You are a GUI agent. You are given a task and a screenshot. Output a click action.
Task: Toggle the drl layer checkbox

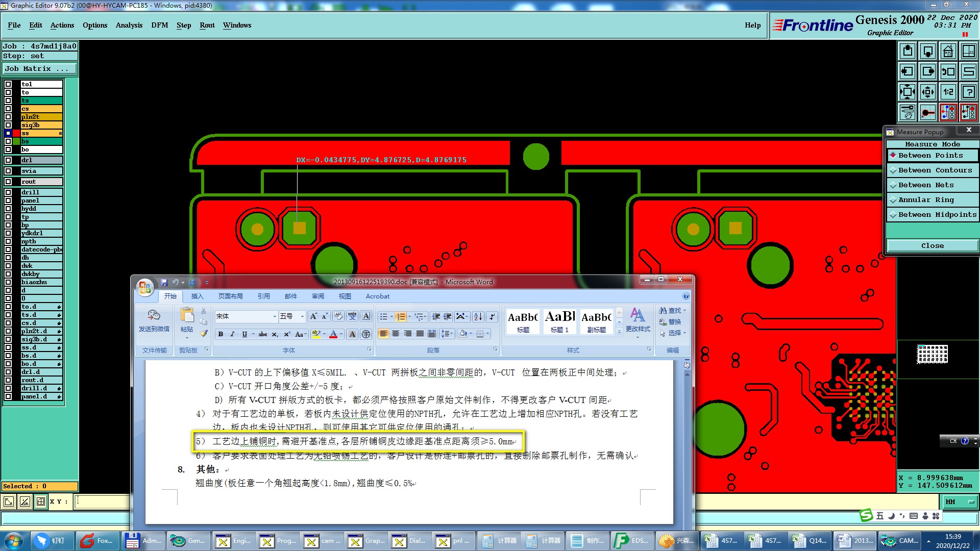(x=8, y=160)
